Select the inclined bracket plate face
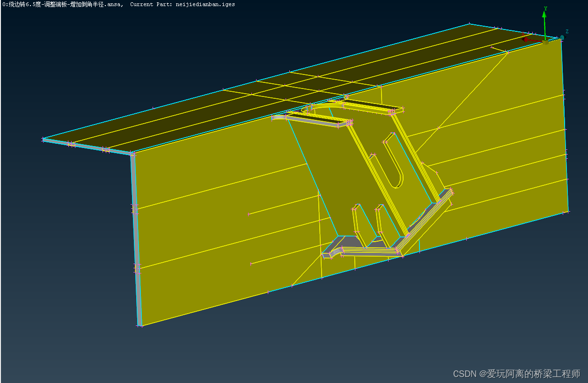Image resolution: width=588 pixels, height=383 pixels. coord(337,178)
